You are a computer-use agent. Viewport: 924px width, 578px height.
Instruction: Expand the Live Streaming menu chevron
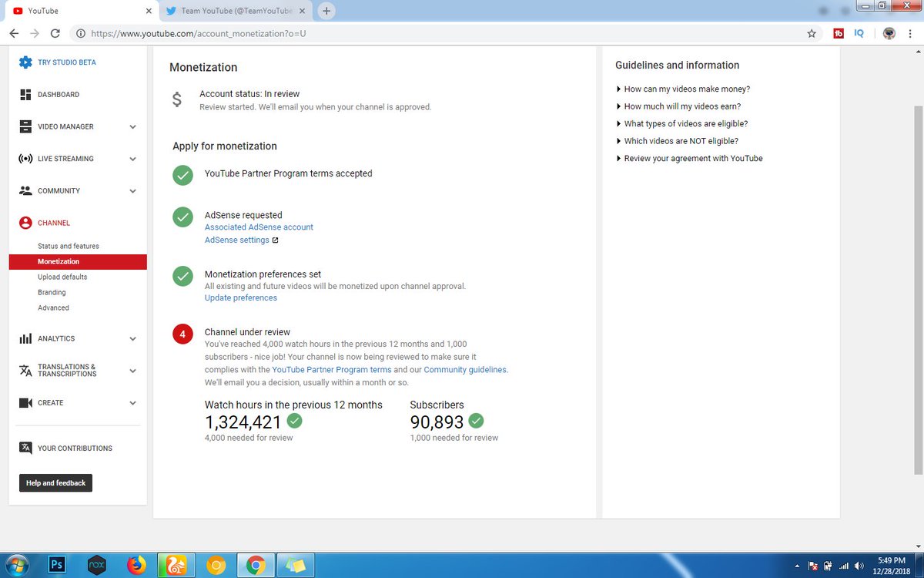point(132,160)
